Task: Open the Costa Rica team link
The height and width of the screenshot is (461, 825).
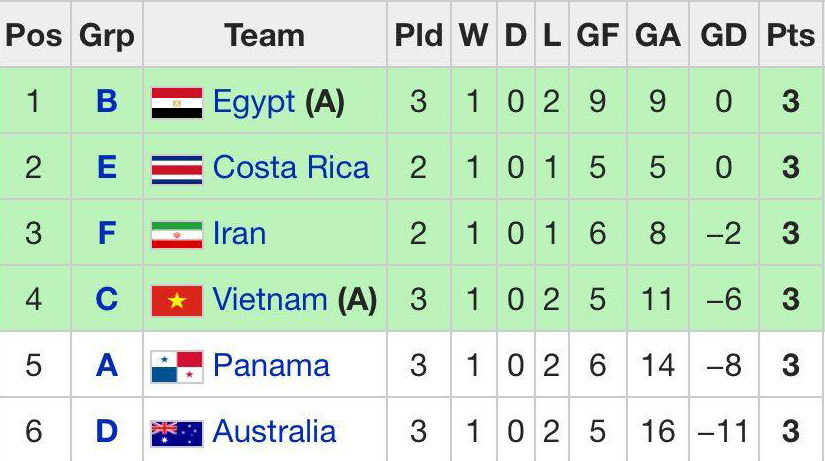Action: coord(291,168)
